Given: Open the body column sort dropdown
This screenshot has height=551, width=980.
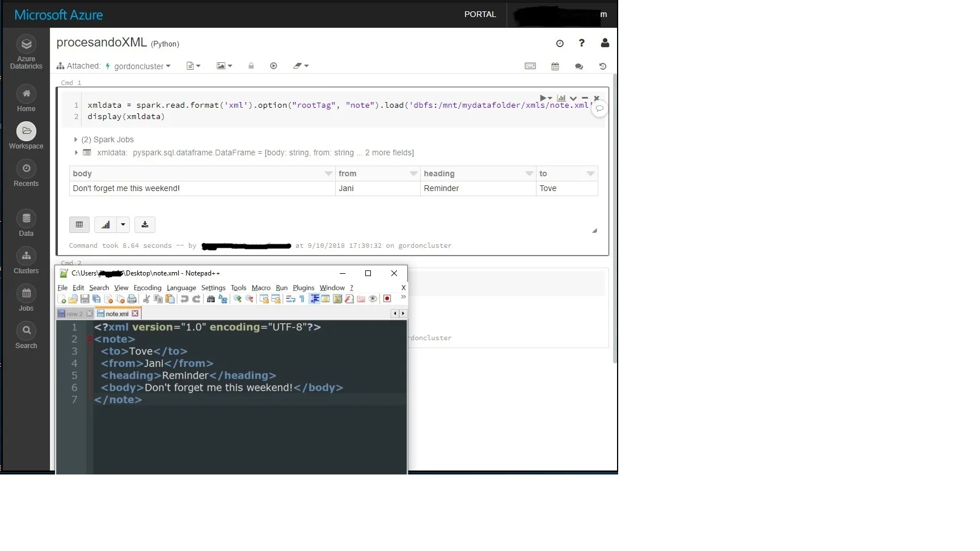Looking at the screenshot, I should point(328,173).
